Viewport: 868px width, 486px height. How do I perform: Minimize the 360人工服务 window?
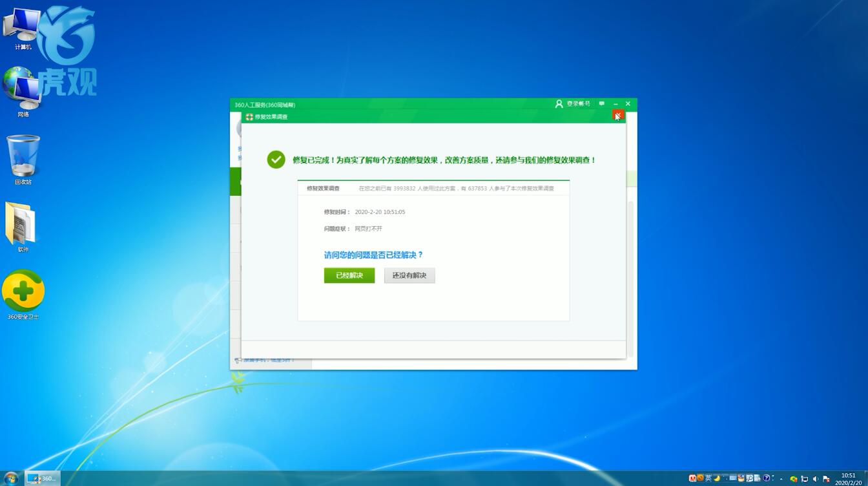616,104
